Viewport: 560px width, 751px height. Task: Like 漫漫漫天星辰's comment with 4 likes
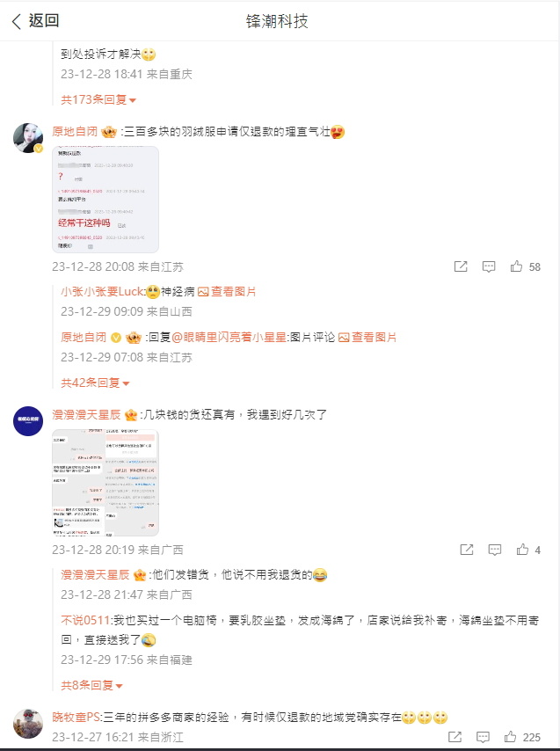coord(522,550)
